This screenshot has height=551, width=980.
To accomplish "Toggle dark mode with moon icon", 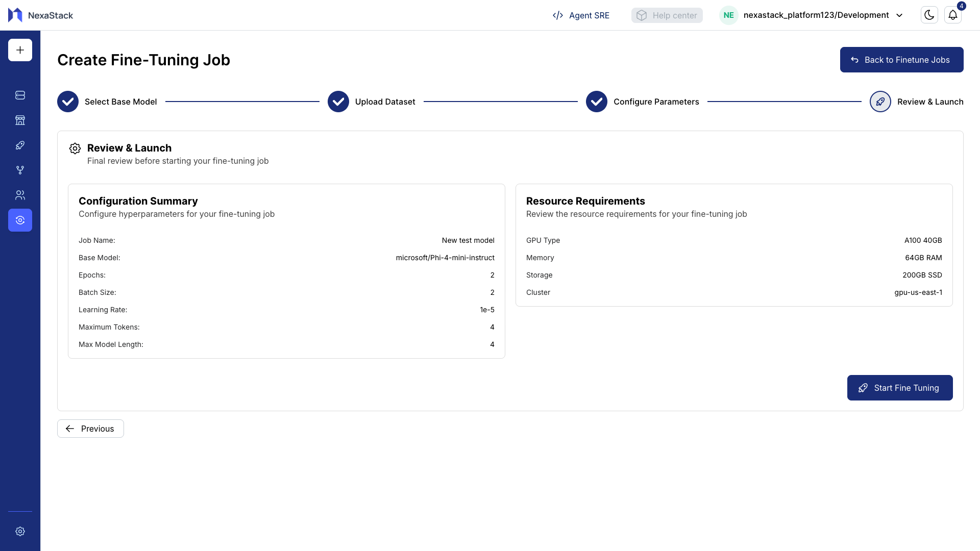I will pyautogui.click(x=929, y=15).
